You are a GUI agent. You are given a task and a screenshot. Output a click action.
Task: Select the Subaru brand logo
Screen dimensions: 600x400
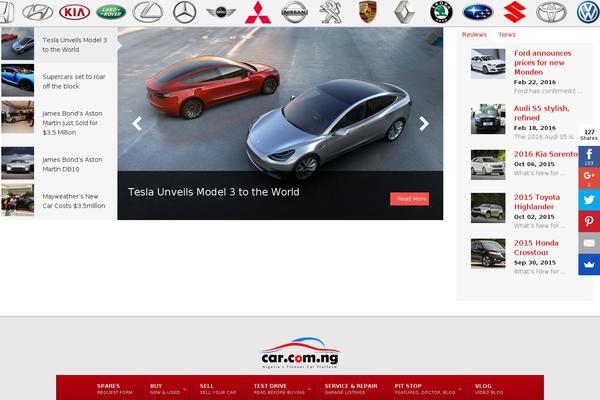click(478, 12)
